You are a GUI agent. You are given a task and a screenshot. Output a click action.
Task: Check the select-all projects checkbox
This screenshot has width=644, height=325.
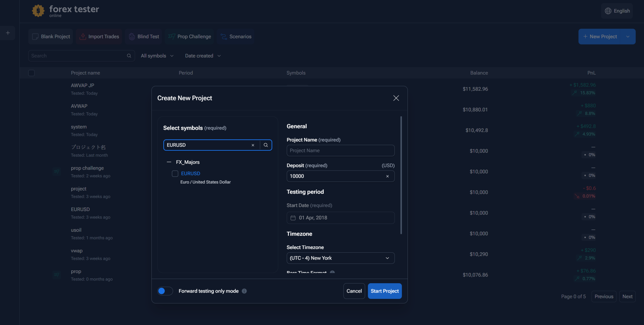point(31,73)
